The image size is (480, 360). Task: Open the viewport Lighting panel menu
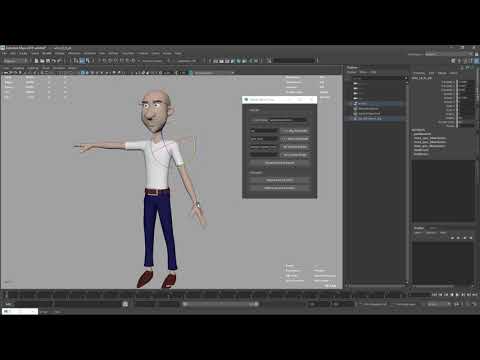coord(33,68)
